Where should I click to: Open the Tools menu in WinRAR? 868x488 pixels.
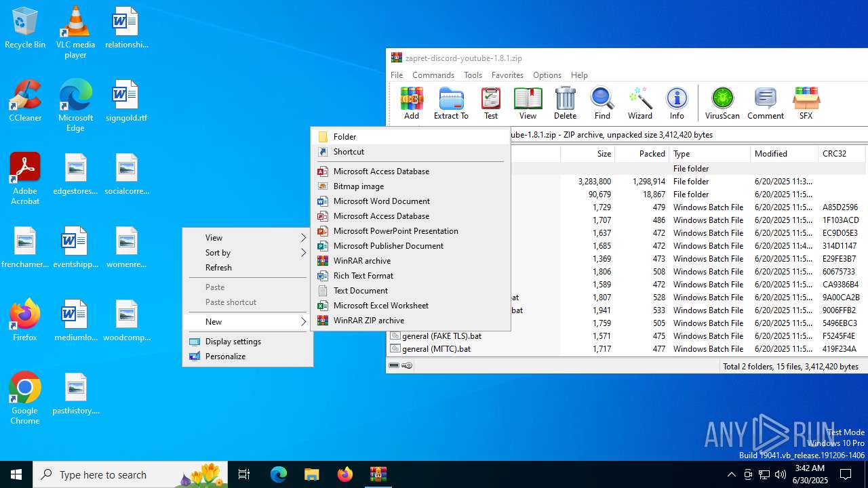[x=473, y=75]
